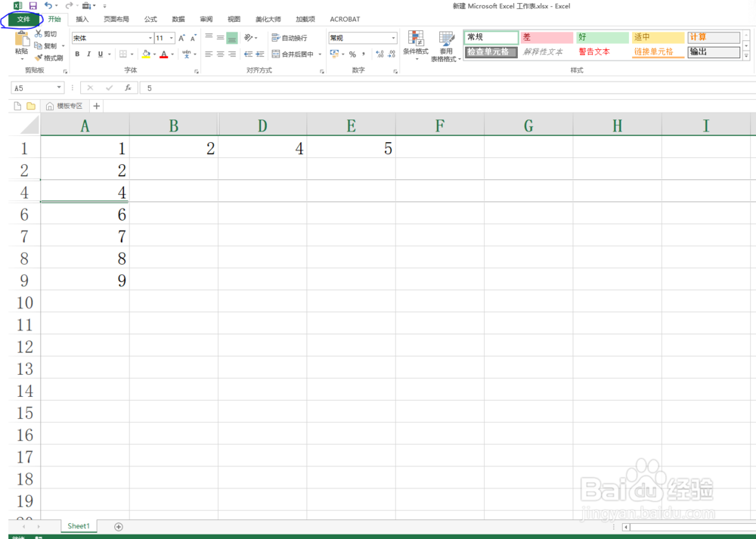Click Wrap Text (自动换行)
Image resolution: width=756 pixels, height=539 pixels.
click(x=290, y=38)
